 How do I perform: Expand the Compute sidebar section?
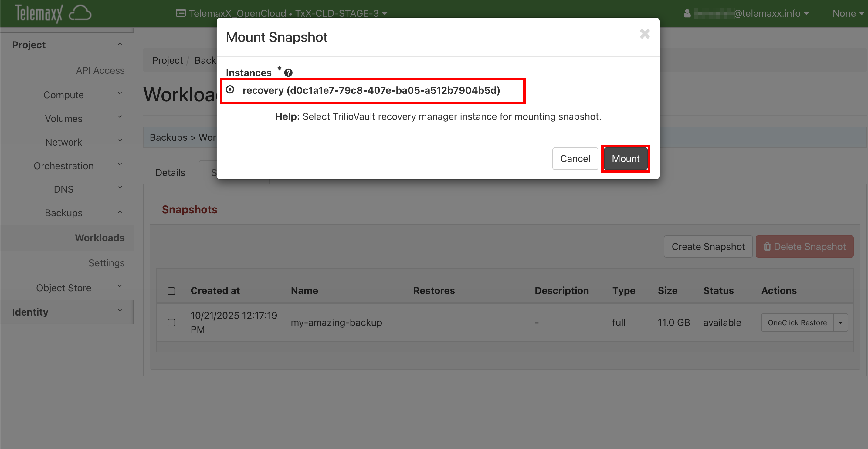64,95
